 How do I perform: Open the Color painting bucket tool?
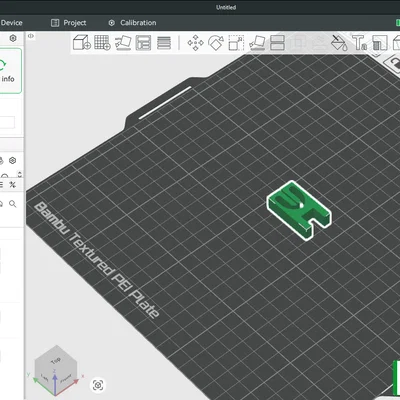[339, 43]
